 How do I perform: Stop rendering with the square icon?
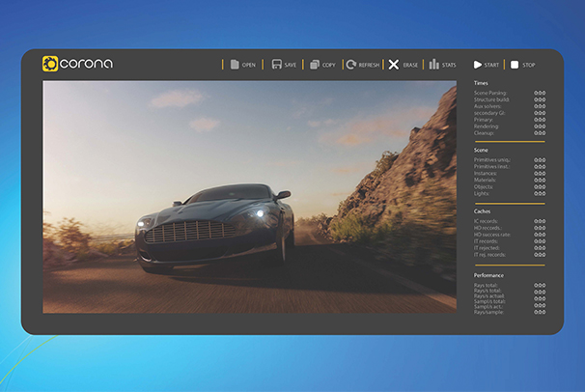pyautogui.click(x=515, y=65)
